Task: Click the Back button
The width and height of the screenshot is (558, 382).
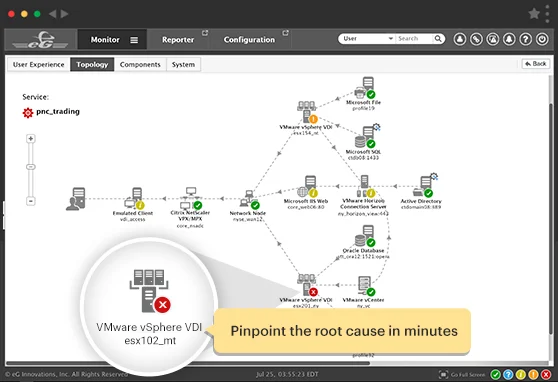Action: 536,64
